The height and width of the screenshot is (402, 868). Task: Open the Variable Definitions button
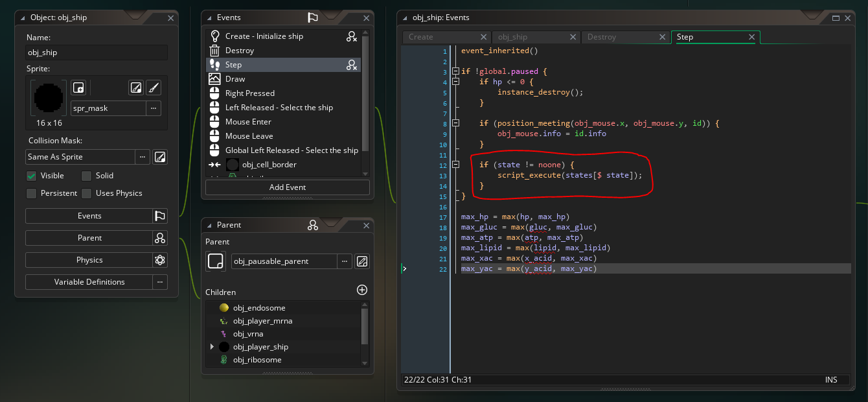pos(89,282)
